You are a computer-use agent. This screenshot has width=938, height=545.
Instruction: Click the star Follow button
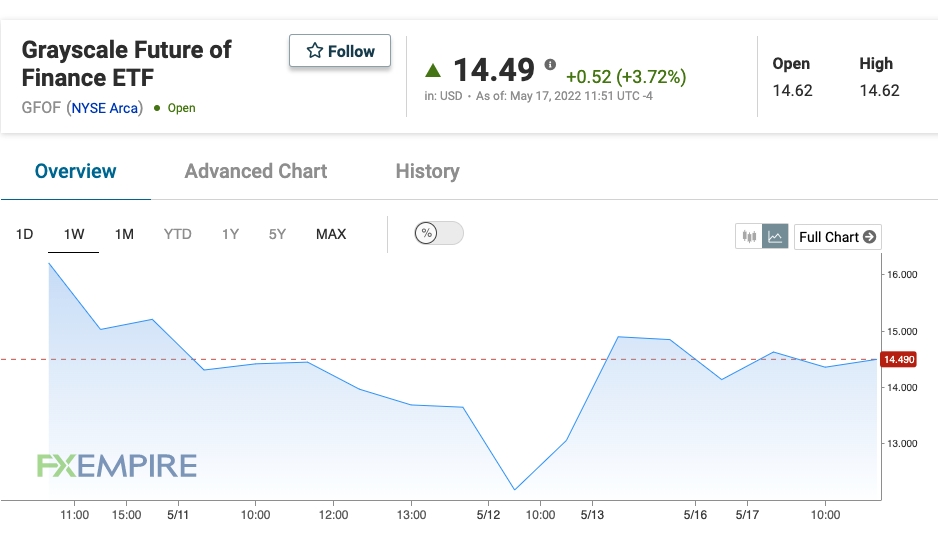click(340, 51)
